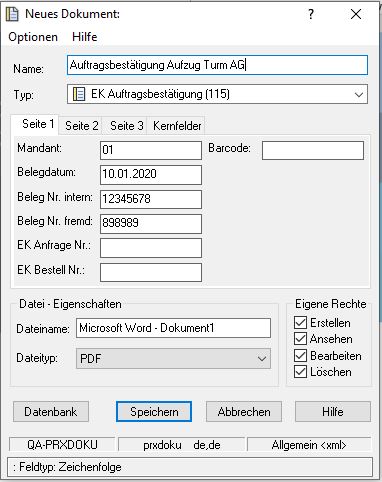382x482 pixels.
Task: Click the Mandant: label
Action: (x=39, y=148)
